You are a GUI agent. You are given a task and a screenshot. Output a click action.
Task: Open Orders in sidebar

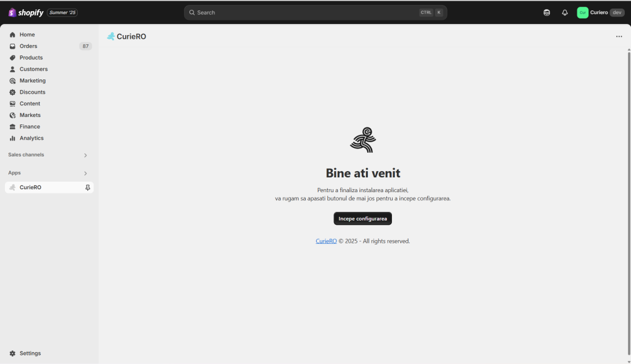(x=49, y=46)
